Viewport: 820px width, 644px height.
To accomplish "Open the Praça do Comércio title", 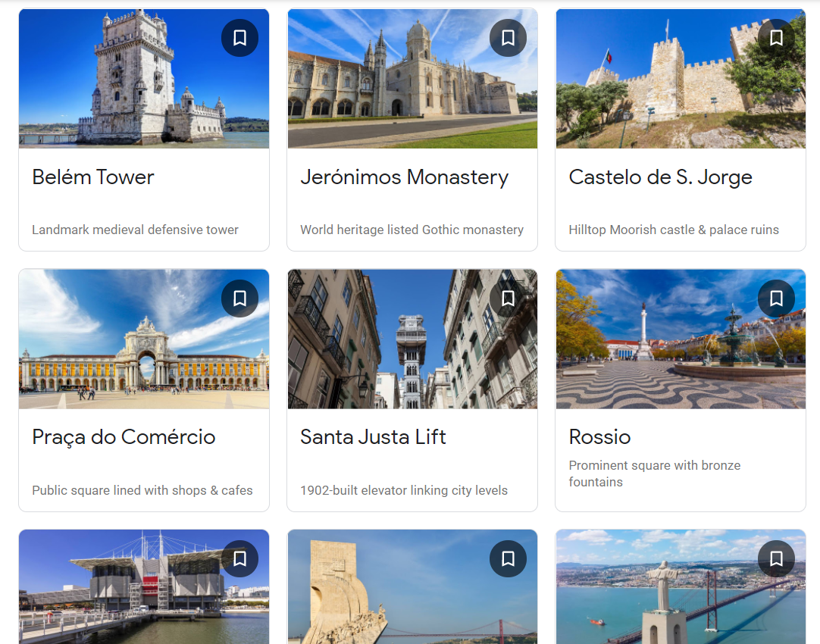I will (x=124, y=437).
